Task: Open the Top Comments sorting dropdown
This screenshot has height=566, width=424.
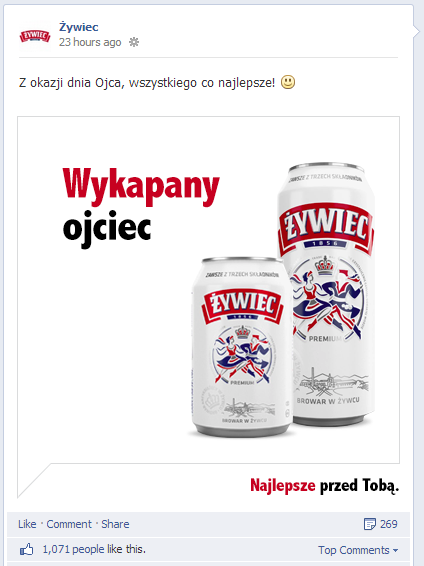Action: (358, 550)
